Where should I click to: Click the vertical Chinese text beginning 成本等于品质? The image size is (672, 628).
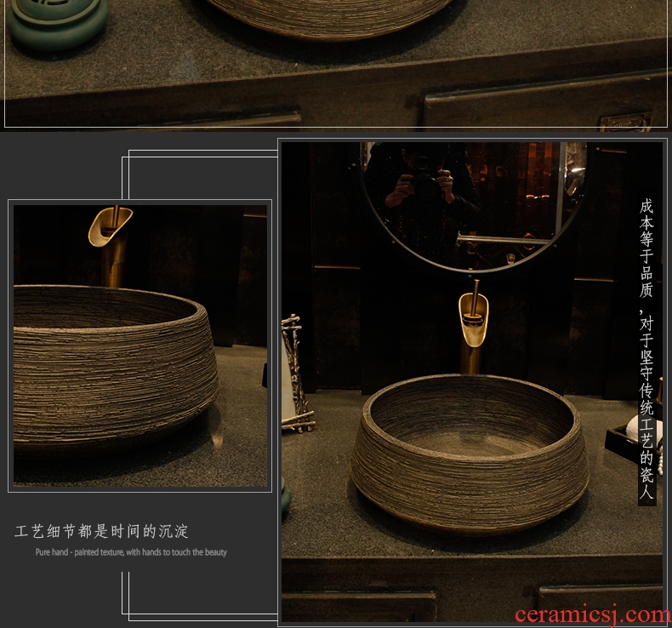point(646,349)
